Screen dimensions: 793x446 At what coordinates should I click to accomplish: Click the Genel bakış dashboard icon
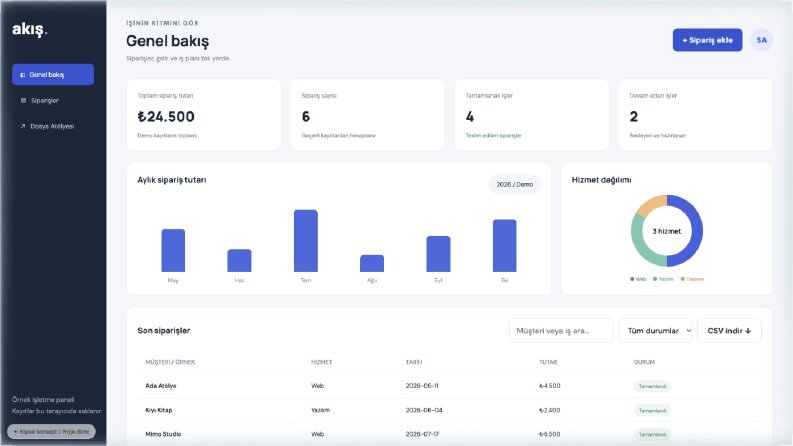point(22,75)
